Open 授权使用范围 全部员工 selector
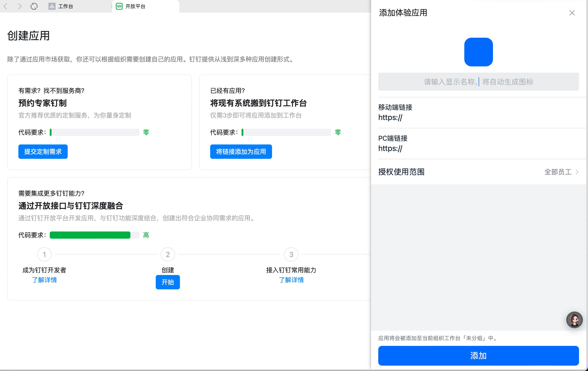Viewport: 588px width, 371px height. [478, 172]
